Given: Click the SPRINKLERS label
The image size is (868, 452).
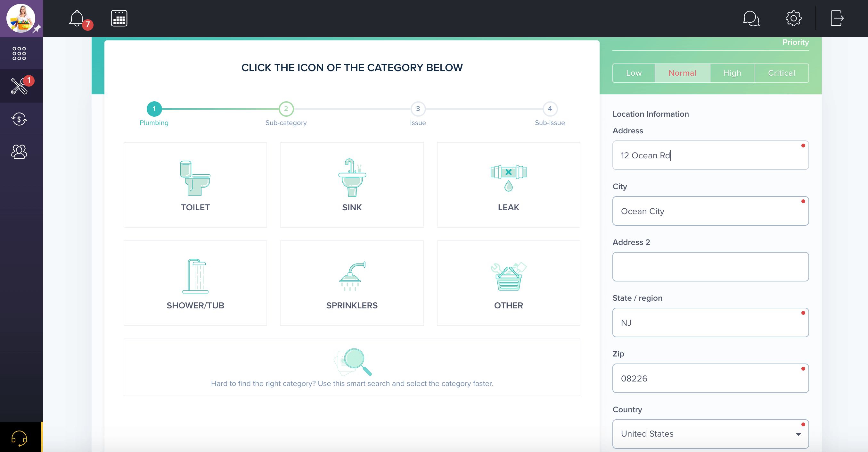Looking at the screenshot, I should coord(352,306).
